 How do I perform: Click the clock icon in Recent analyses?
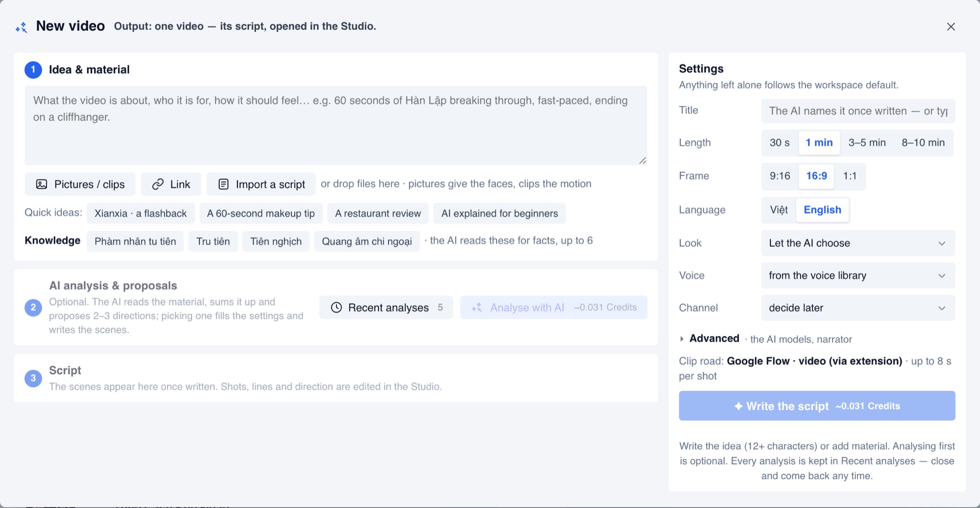click(336, 308)
